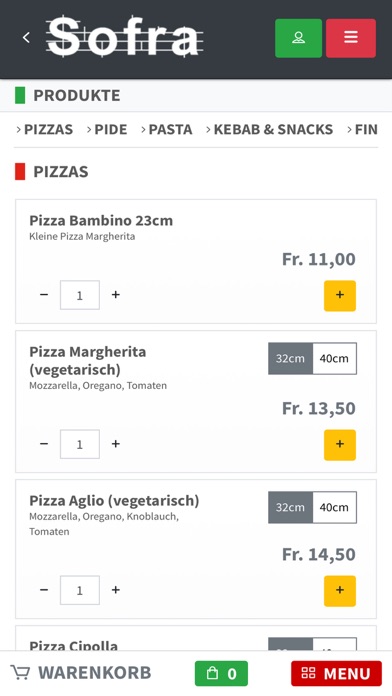Viewport: 392px width, 696px height.
Task: Open the red hamburger menu
Action: pos(351,38)
